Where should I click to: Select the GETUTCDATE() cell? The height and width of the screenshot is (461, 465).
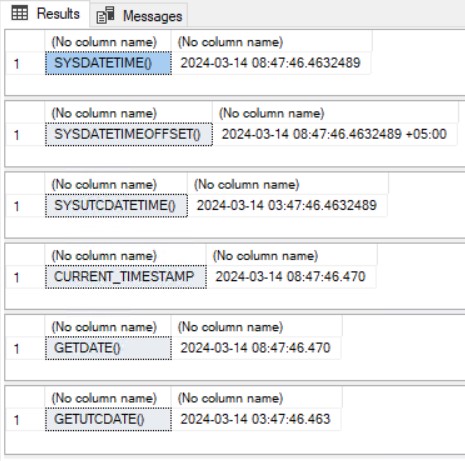click(x=108, y=419)
